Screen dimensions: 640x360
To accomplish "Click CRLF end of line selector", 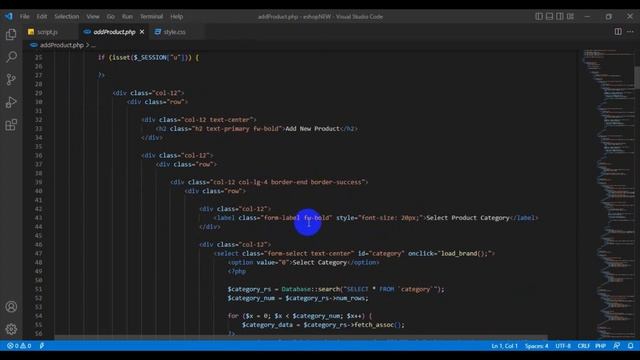I will click(x=583, y=346).
